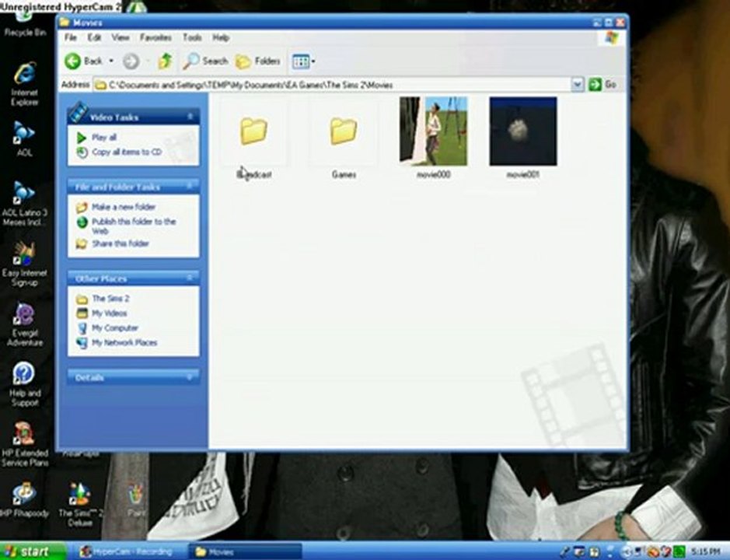Click the Evergirl Adventure desktop icon
The width and height of the screenshot is (730, 560).
[x=25, y=324]
